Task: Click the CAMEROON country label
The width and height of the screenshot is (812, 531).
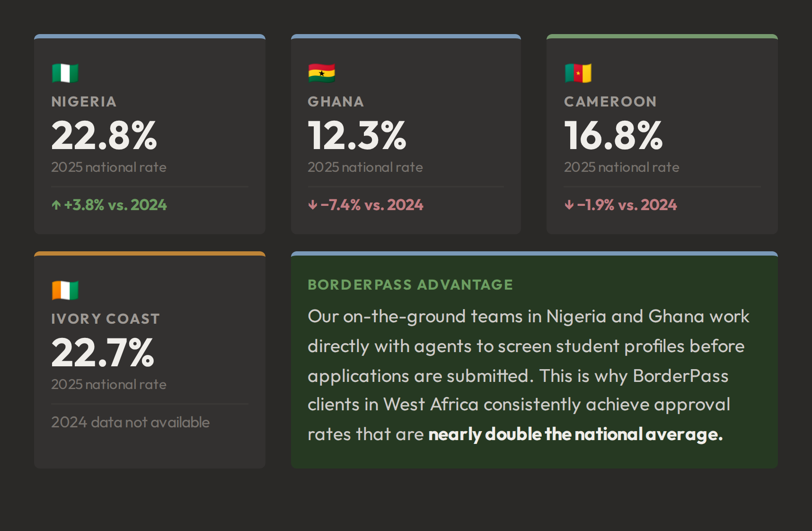Action: (610, 102)
